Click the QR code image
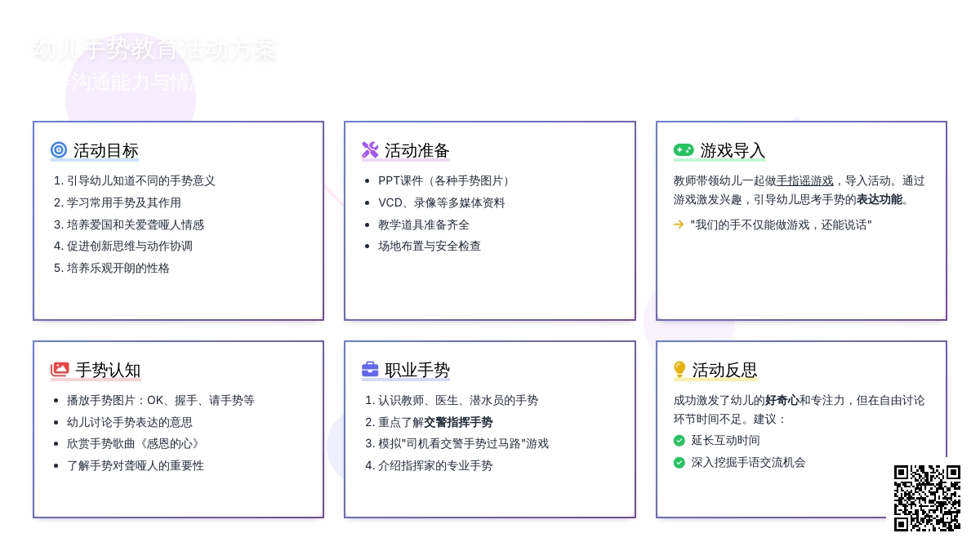Screen dimensions: 980x551 coord(927,498)
